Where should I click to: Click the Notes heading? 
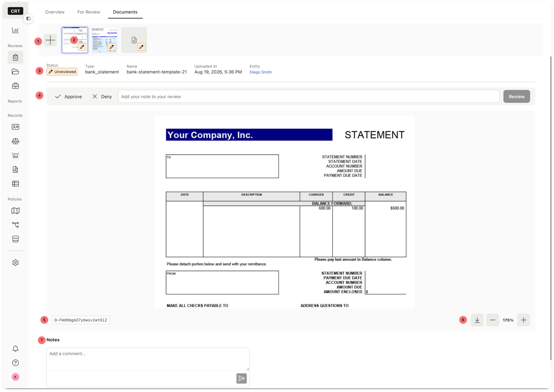tap(53, 340)
